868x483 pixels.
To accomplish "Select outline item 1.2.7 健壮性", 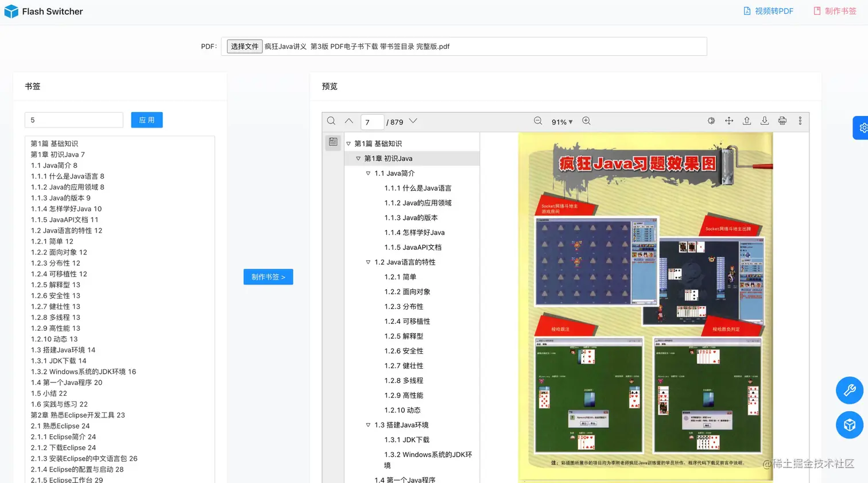I will (404, 366).
